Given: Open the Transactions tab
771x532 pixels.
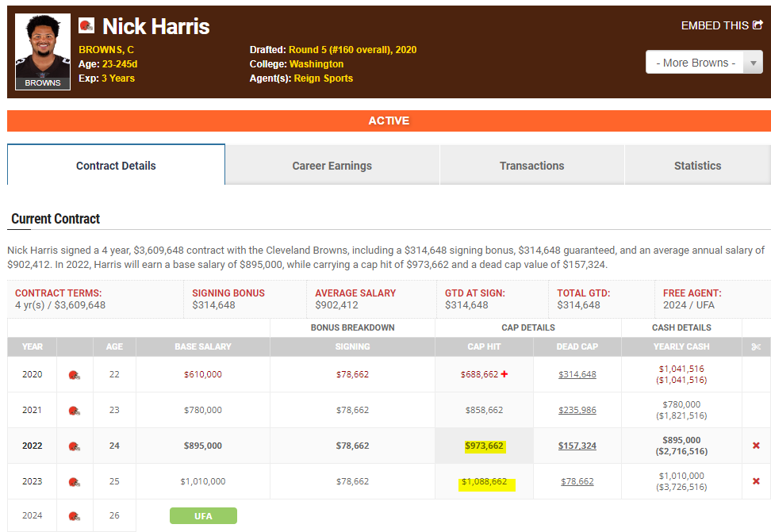Looking at the screenshot, I should (x=532, y=166).
